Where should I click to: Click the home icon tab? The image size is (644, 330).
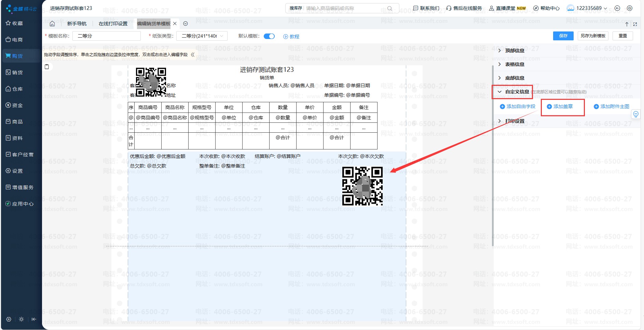click(x=52, y=24)
